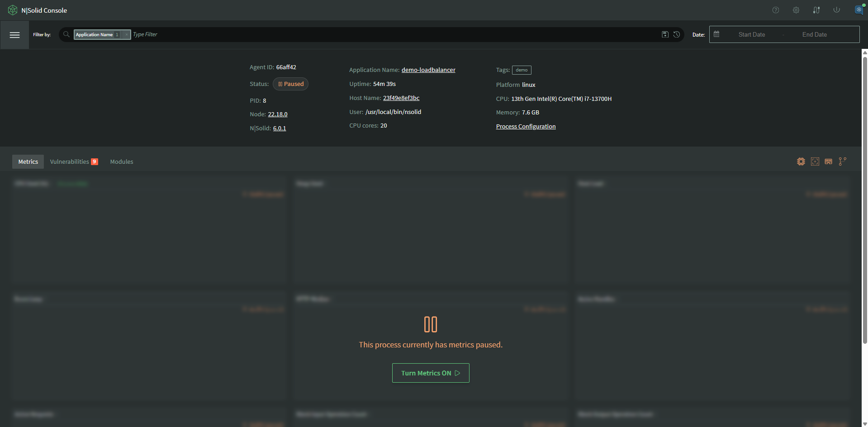Viewport: 868px width, 427px height.
Task: Click the settings gear icon
Action: coord(796,10)
